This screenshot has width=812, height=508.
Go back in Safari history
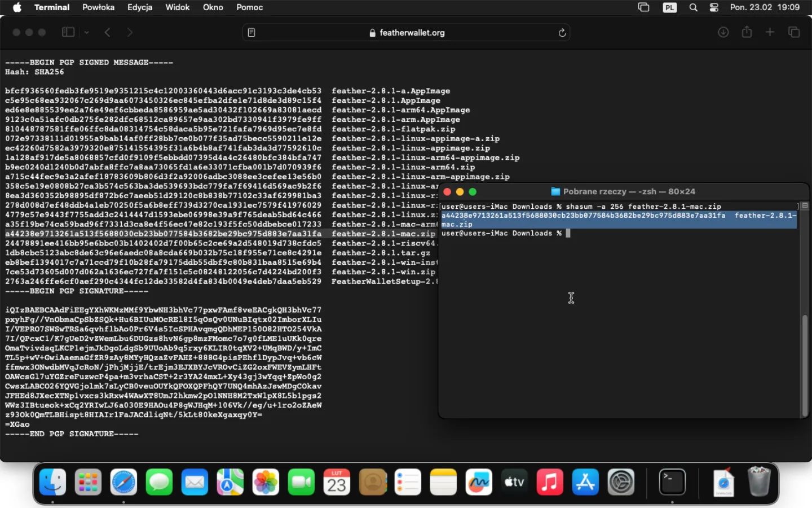pos(107,33)
